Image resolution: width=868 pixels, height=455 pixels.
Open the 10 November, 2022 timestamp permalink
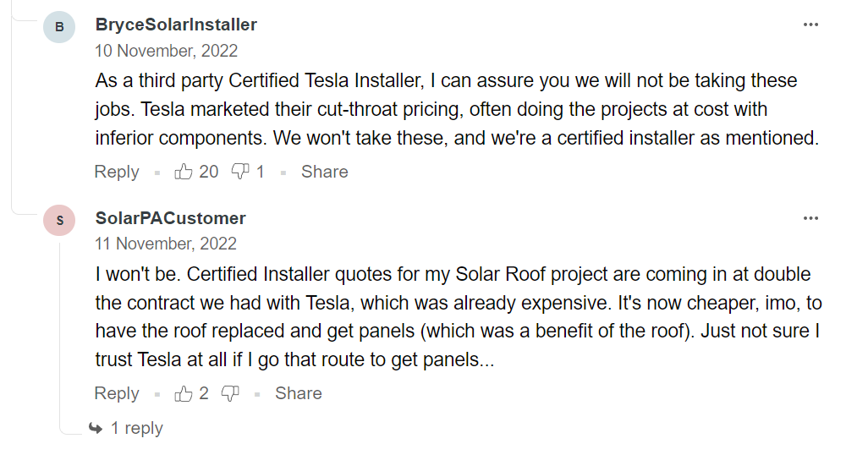pos(166,51)
